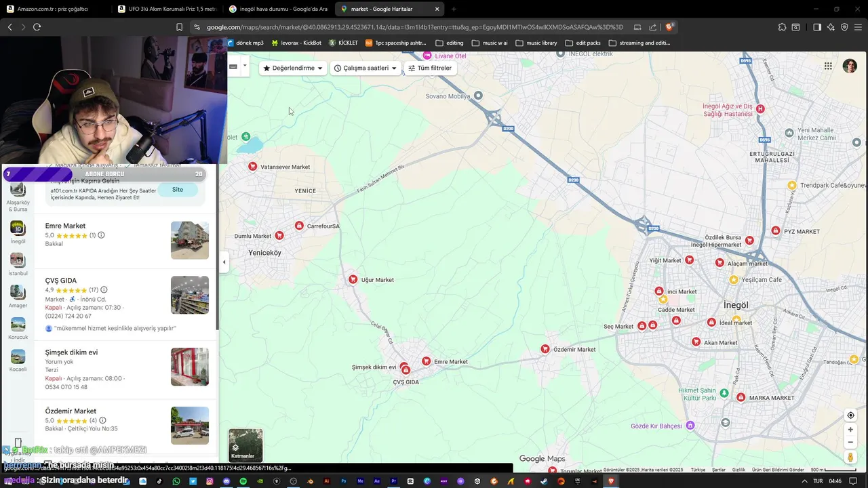
Task: Show rating info icon for Emre Market
Action: point(101,235)
